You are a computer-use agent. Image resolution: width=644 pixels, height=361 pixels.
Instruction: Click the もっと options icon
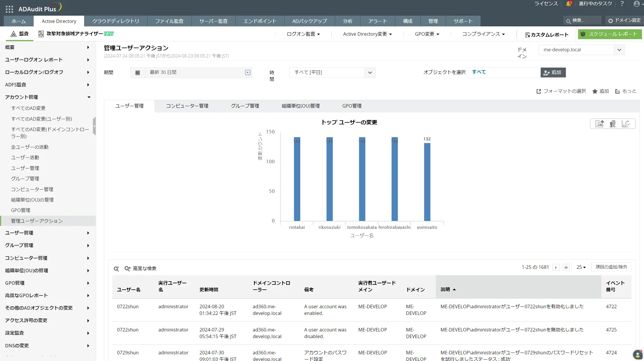[617, 91]
